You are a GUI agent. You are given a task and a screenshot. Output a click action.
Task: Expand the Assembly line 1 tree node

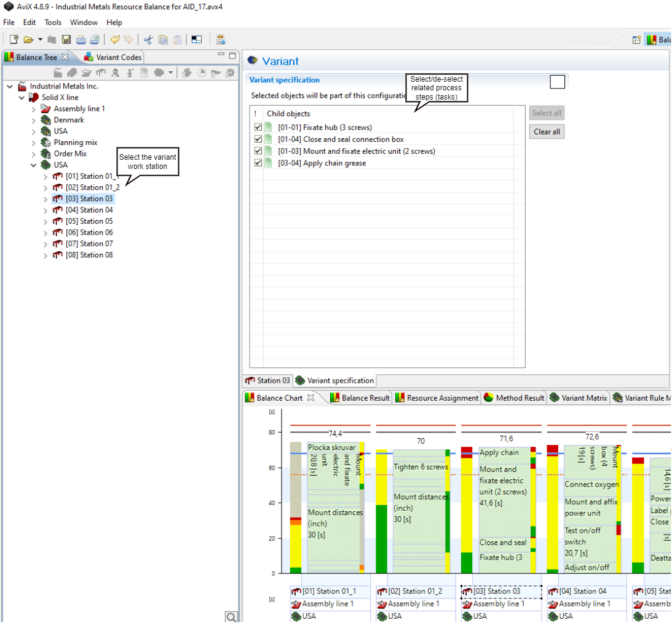pos(34,109)
